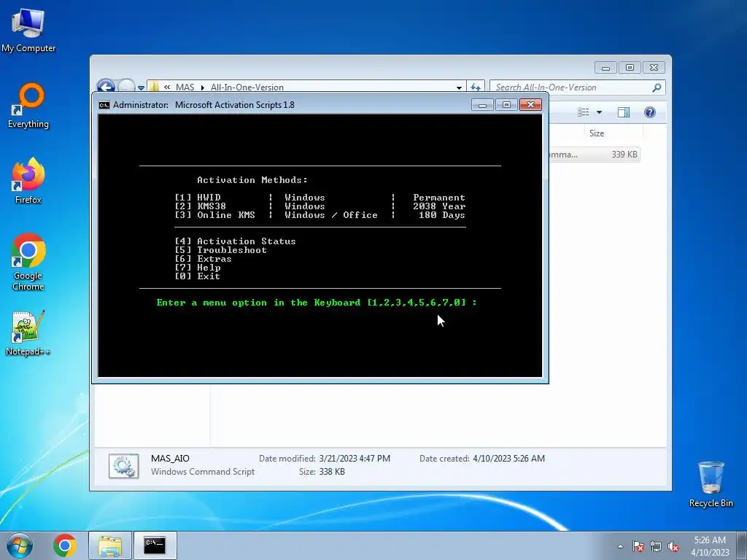
Task: Open the My Computer desktop icon
Action: point(28,30)
